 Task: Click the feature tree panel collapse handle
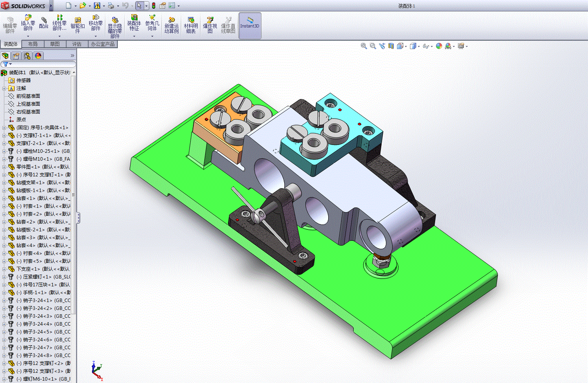[x=78, y=218]
